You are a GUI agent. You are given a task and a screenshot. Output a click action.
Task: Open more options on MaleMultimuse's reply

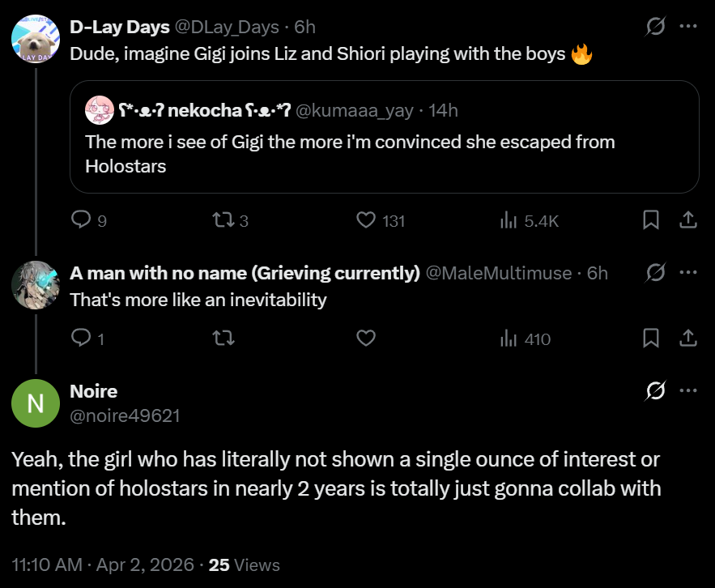coord(687,273)
